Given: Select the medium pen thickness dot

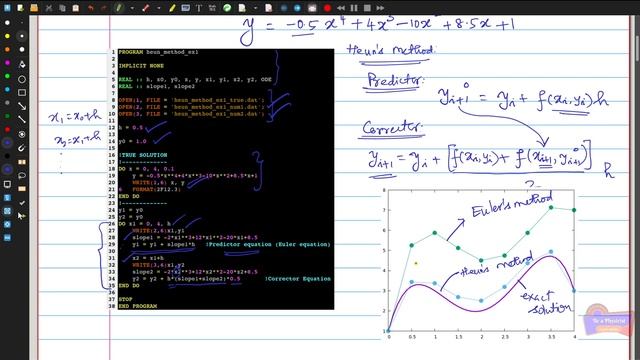Looking at the screenshot, I should [22, 36].
